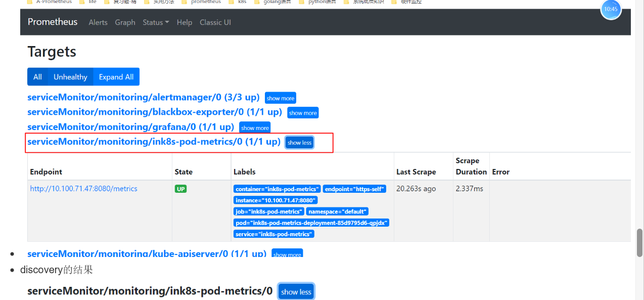Image resolution: width=644 pixels, height=300 pixels.
Task: Click the job="ink8s-pod-metrics" label badge
Action: click(268, 211)
